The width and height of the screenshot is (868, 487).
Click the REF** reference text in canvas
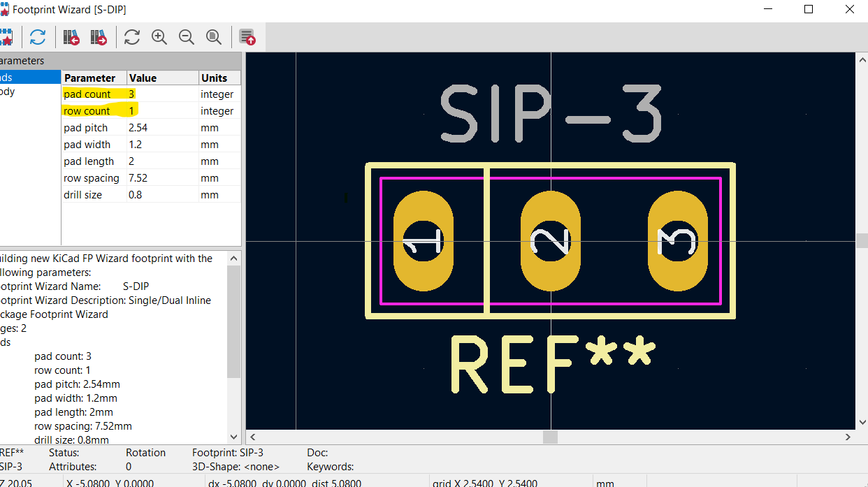click(x=553, y=364)
